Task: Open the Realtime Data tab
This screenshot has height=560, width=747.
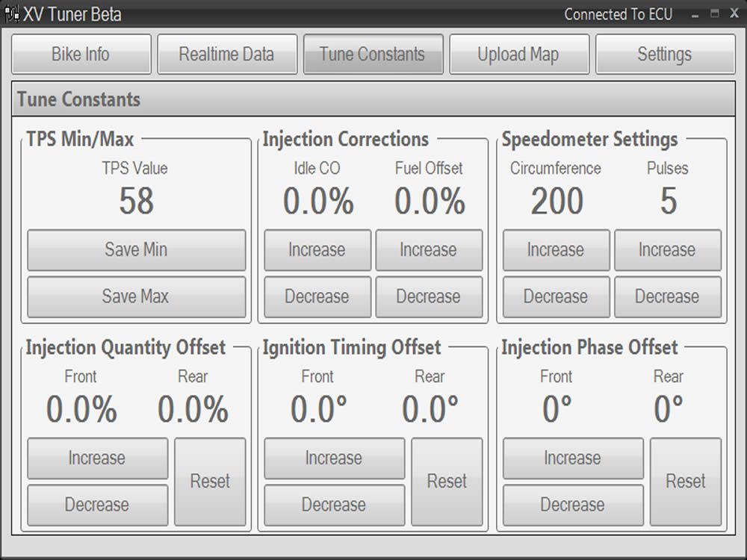Action: pos(227,54)
